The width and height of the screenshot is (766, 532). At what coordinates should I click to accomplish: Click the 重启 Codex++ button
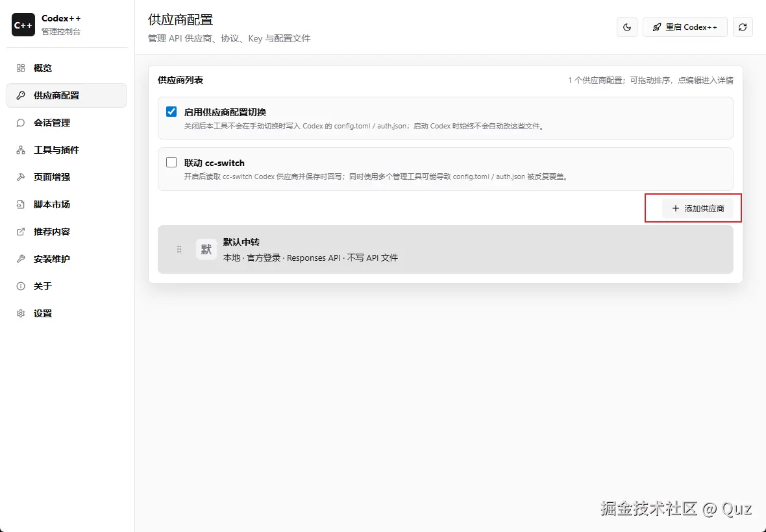[685, 27]
